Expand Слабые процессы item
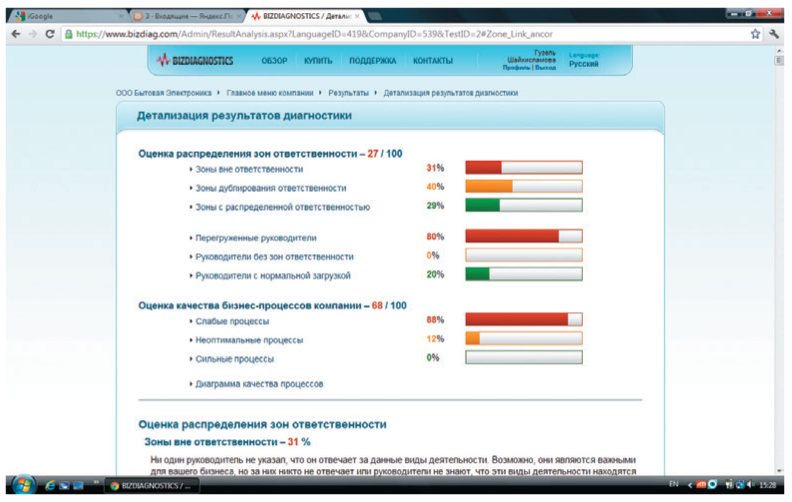This screenshot has width=792, height=502. pos(231,321)
